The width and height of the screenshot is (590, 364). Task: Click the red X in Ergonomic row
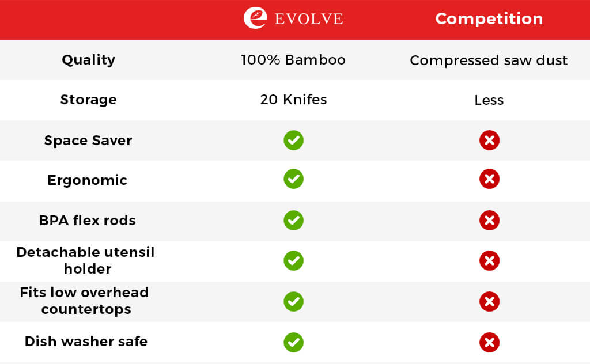pyautogui.click(x=489, y=179)
